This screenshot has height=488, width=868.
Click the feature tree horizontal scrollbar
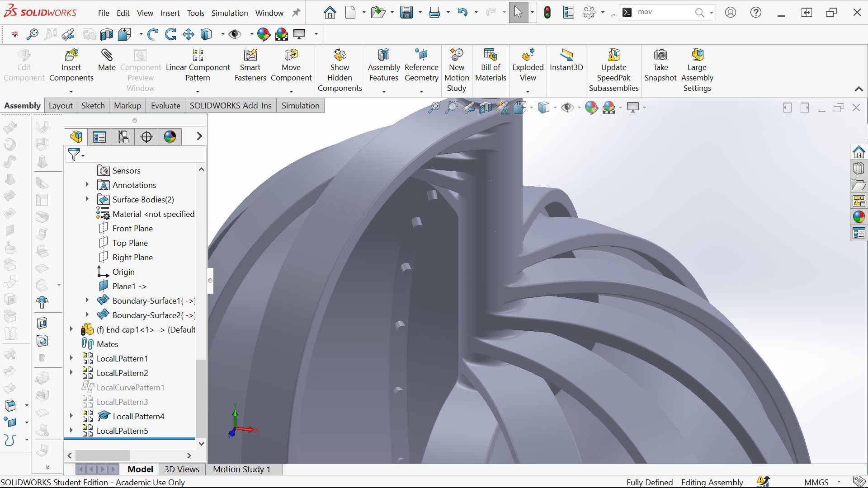click(x=103, y=455)
